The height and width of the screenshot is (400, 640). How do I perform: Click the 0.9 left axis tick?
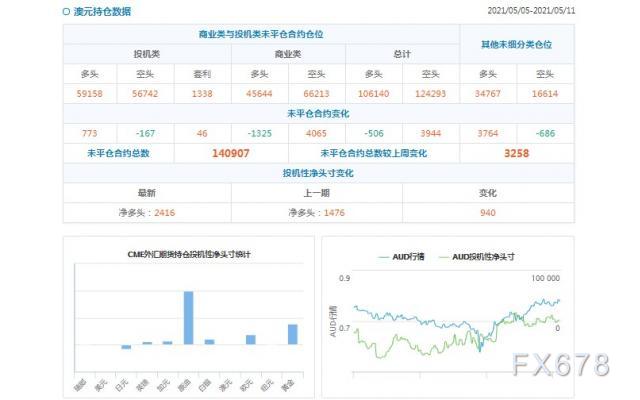tap(344, 278)
